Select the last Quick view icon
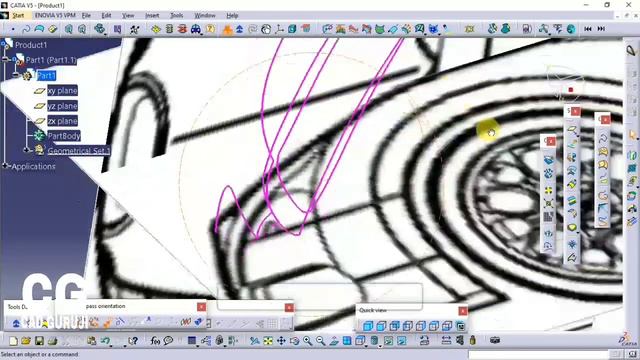This screenshot has width=640, height=360. coord(460,326)
